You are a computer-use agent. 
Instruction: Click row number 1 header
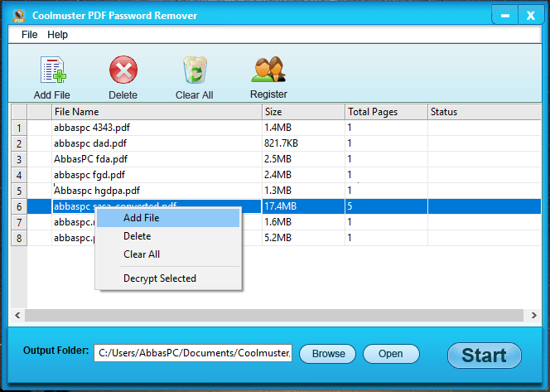[x=19, y=128]
